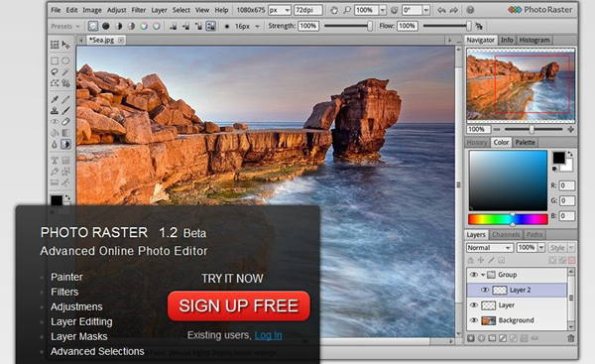Screen dimensions: 595x364
Task: Select the Clone Stamp tool
Action: coord(55,110)
